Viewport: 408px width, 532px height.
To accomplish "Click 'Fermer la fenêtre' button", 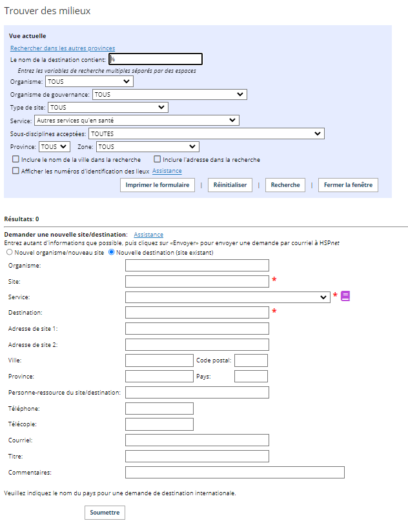I will [x=348, y=185].
